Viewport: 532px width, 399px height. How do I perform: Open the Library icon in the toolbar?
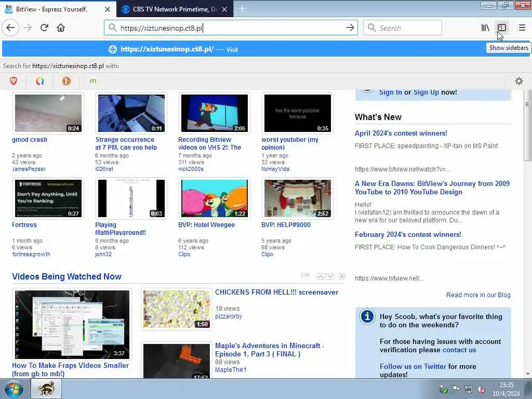point(485,28)
